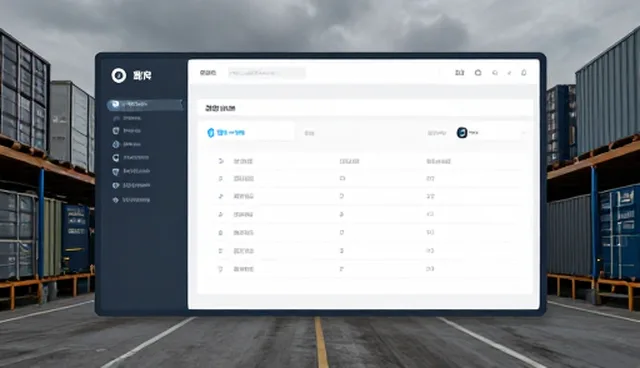Click the magnifier search icon in top-right toolbar
Image resolution: width=640 pixels, height=368 pixels.
(x=495, y=73)
